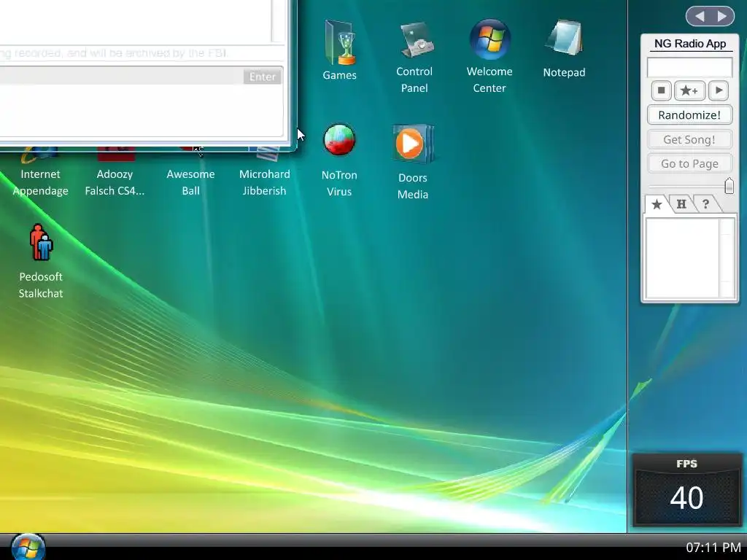747x560 pixels.
Task: Click the Start orb on the taskbar
Action: (x=28, y=547)
